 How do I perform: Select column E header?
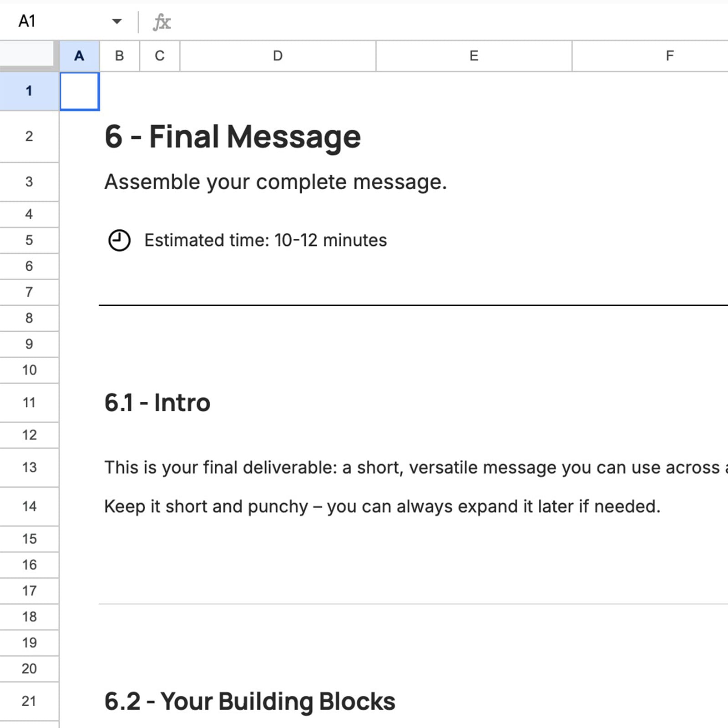(x=473, y=56)
